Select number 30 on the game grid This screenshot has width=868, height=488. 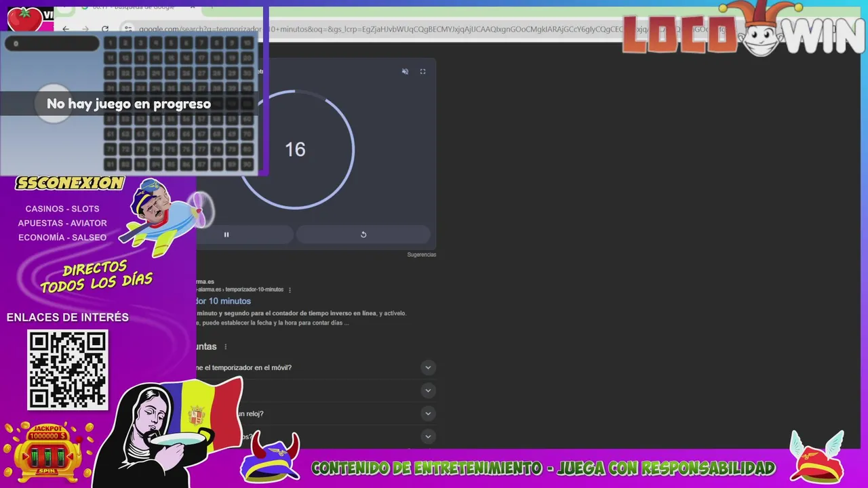[247, 73]
